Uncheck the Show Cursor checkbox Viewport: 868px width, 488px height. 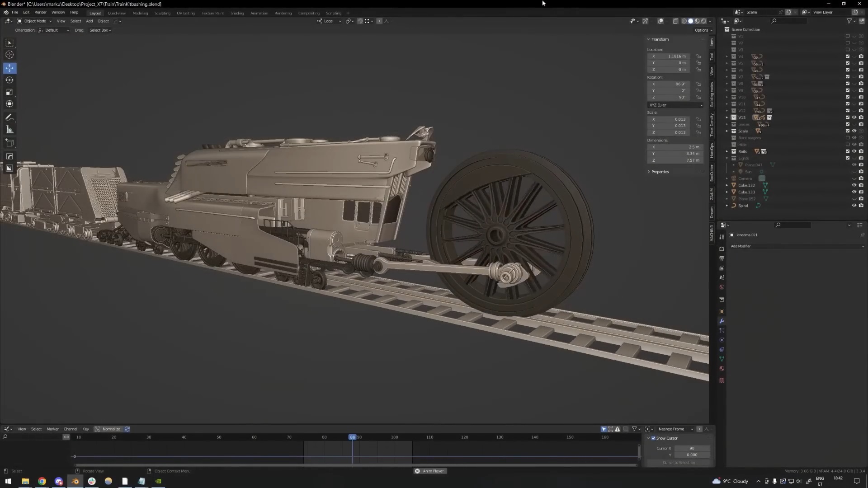click(x=653, y=438)
